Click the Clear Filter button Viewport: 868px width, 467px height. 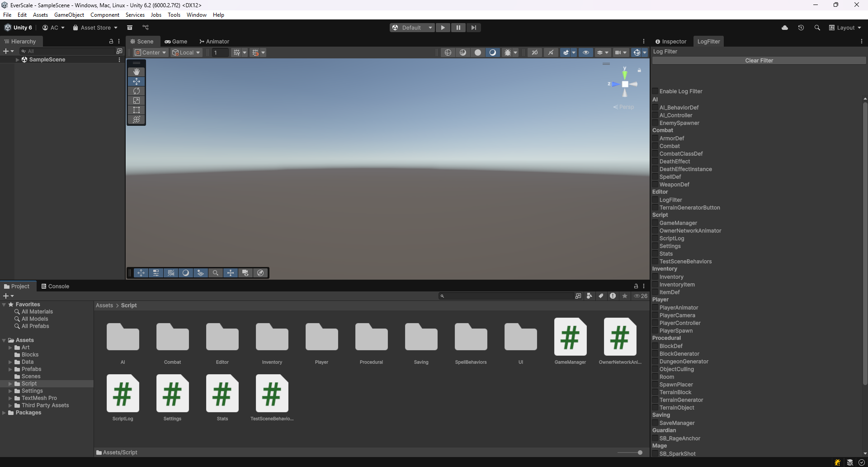759,61
